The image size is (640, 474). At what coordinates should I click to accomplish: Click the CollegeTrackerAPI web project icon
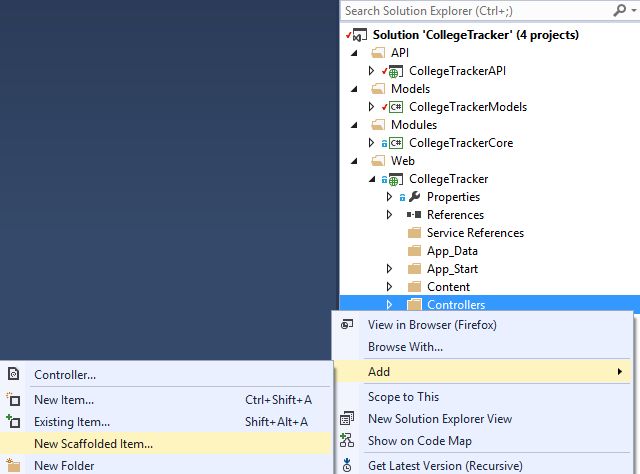click(x=396, y=72)
